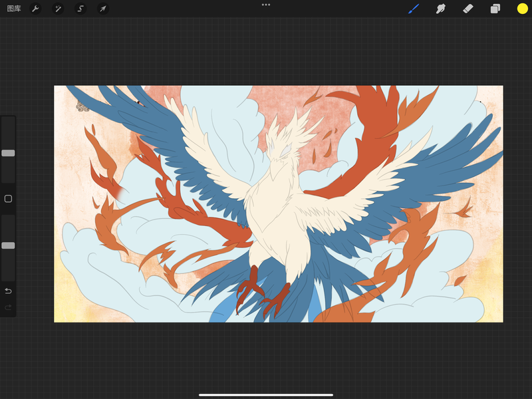The image size is (532, 399).
Task: Tap the three-dot menu at top center
Action: [x=266, y=5]
